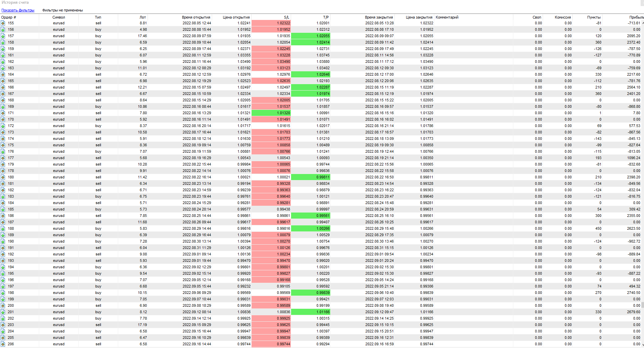Sort by the 'Прибыль' column header
This screenshot has width=644, height=348.
636,17
